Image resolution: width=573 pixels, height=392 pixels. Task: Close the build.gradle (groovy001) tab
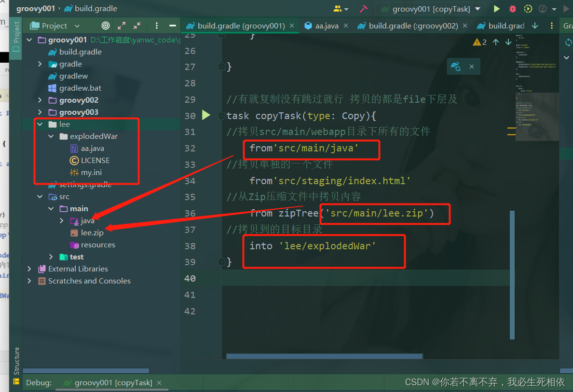click(292, 26)
